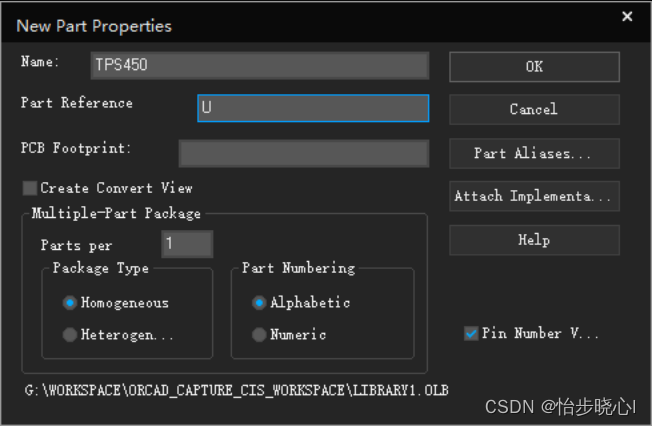Open Part Aliases dialog
This screenshot has width=652, height=426.
[x=534, y=153]
